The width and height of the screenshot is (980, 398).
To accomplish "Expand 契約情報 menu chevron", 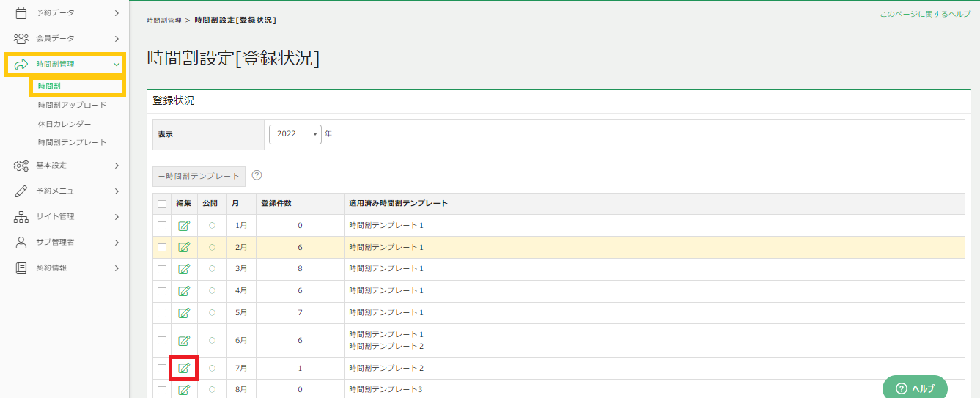I will coord(117,268).
